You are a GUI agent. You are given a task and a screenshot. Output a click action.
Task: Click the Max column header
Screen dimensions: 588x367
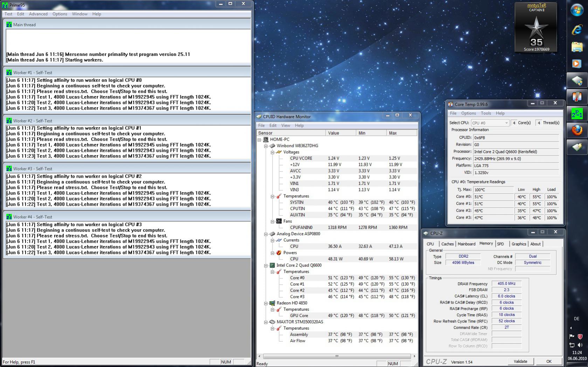(402, 133)
